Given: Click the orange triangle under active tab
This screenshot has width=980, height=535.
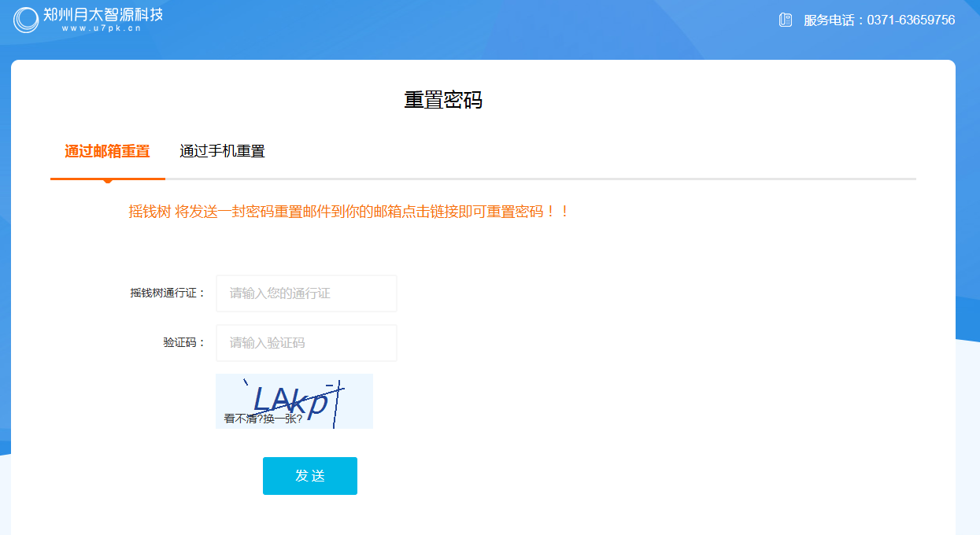Looking at the screenshot, I should (x=108, y=182).
